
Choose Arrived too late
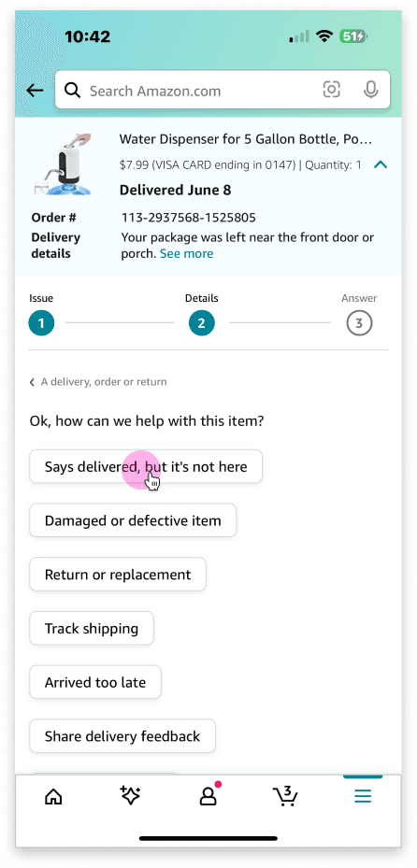[x=95, y=682]
